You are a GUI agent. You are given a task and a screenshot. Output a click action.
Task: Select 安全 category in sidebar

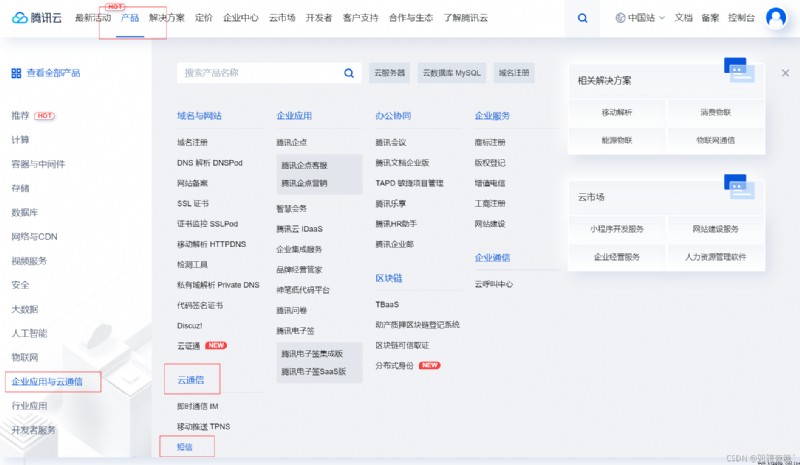click(20, 285)
